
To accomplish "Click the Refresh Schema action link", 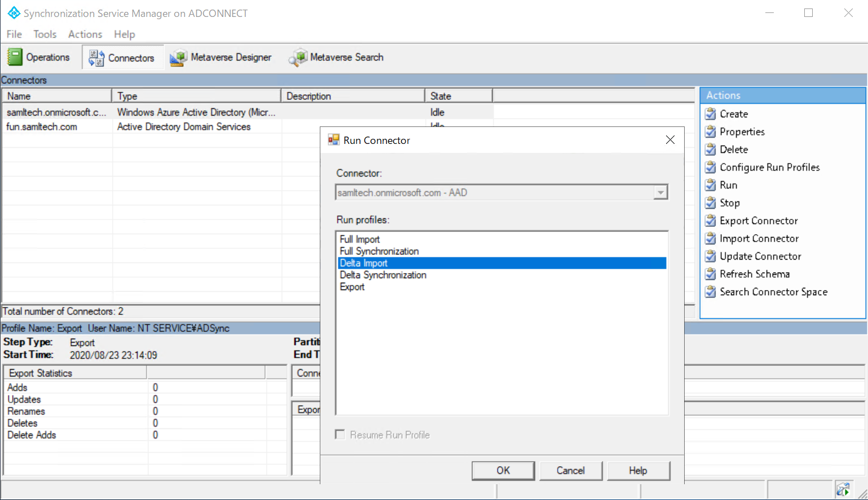I will [x=755, y=274].
